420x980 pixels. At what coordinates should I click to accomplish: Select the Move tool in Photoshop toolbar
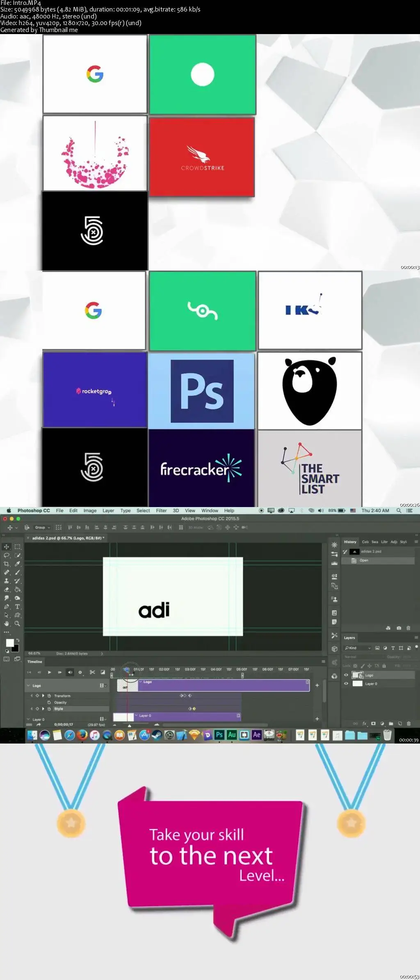[x=7, y=546]
